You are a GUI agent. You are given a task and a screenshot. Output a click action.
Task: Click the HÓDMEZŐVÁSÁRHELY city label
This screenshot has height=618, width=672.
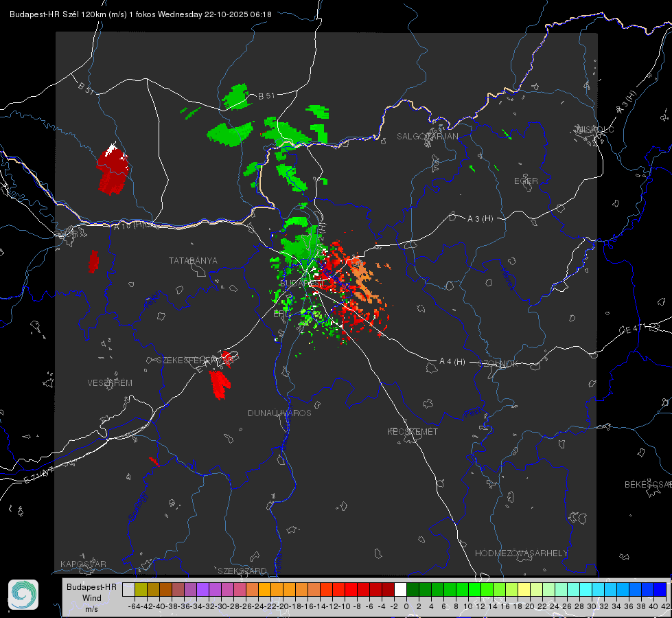tap(521, 553)
